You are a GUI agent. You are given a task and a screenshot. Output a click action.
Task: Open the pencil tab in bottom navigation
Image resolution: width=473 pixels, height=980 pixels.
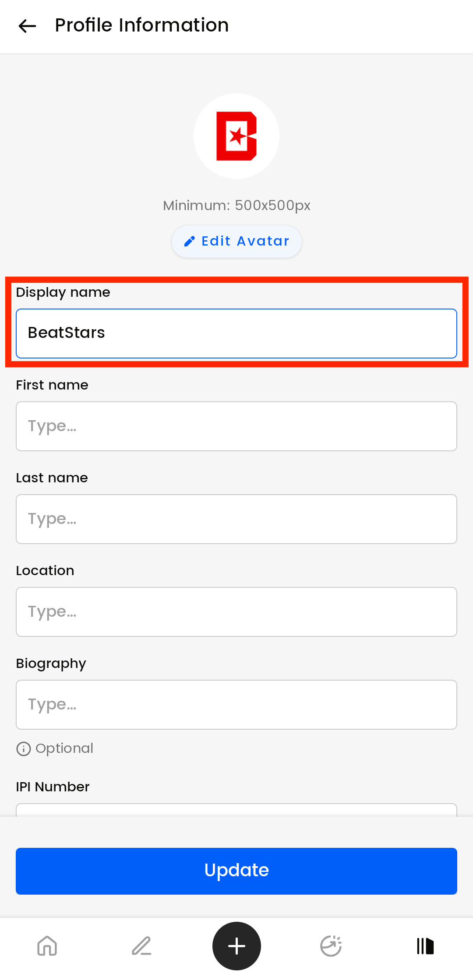pyautogui.click(x=142, y=946)
